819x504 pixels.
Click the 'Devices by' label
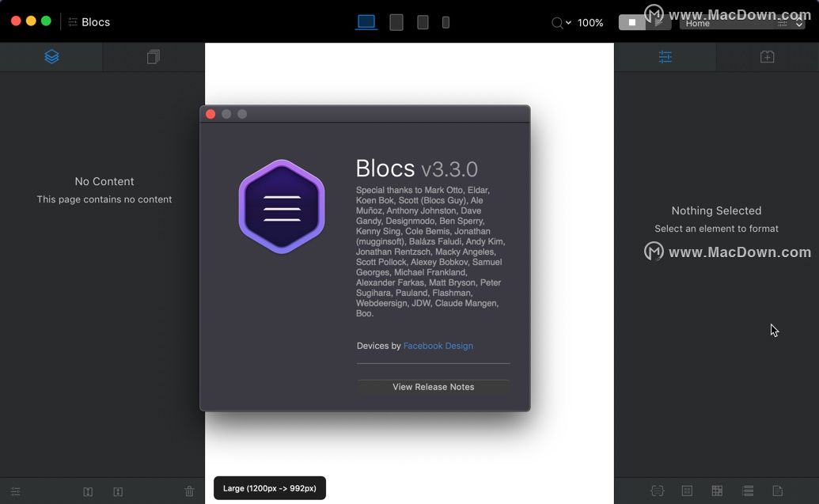pos(379,346)
